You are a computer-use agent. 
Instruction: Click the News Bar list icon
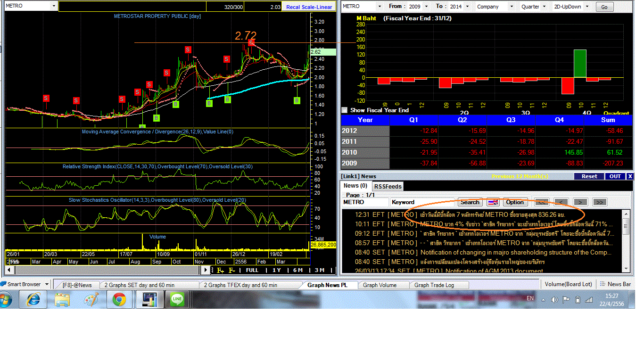pos(602,284)
